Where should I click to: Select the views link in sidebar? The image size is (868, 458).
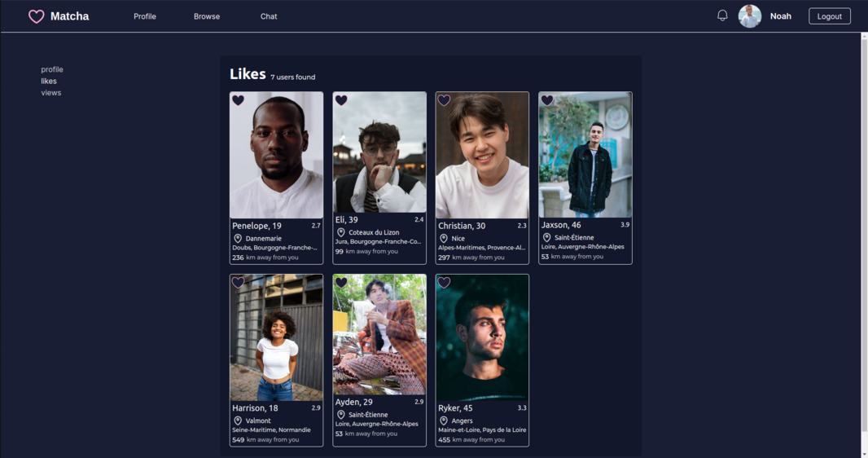pos(51,93)
